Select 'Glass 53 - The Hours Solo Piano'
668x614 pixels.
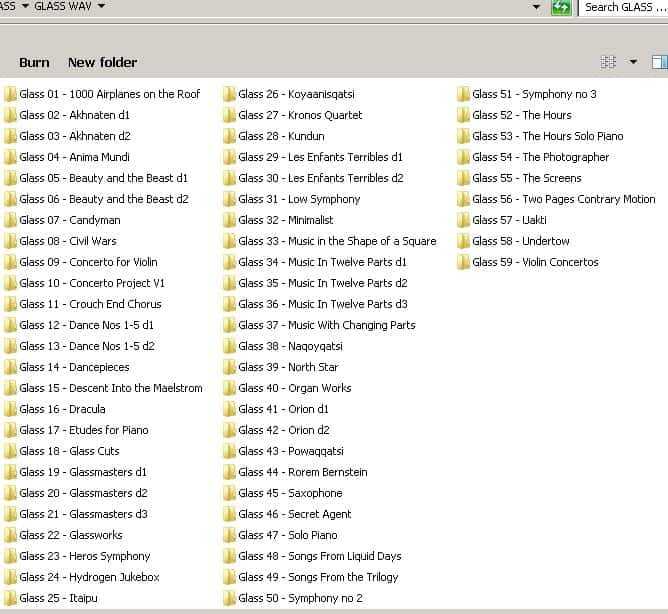pos(548,136)
